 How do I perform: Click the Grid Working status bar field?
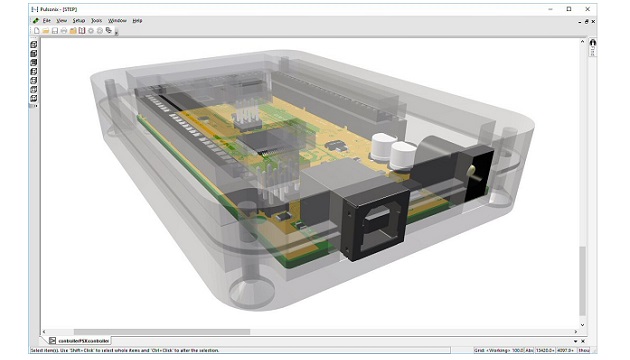click(498, 350)
